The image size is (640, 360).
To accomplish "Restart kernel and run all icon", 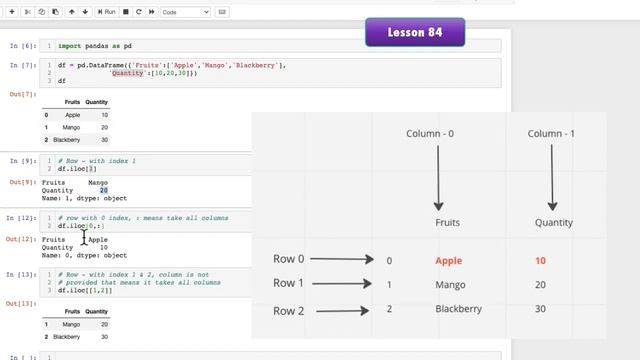I will (x=151, y=12).
